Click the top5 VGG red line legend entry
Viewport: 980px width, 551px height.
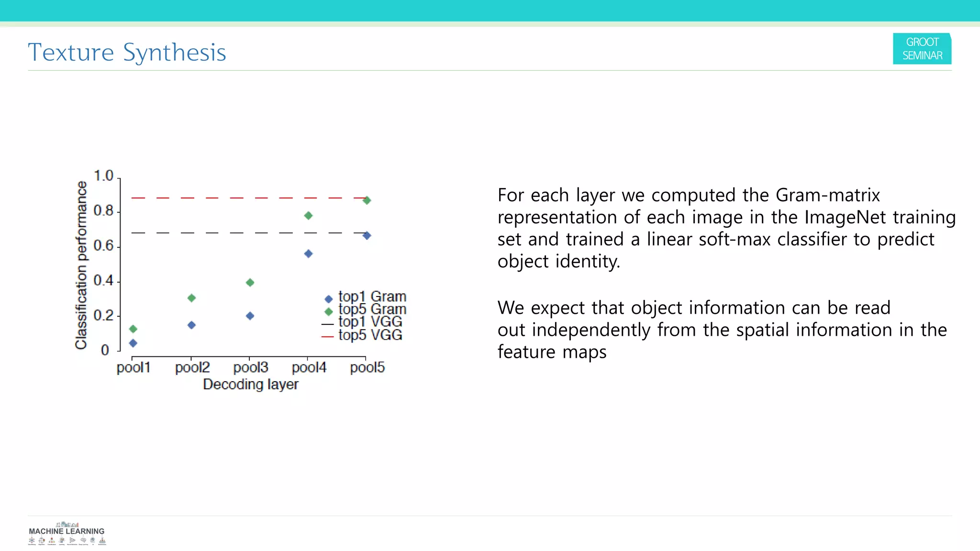pyautogui.click(x=327, y=337)
